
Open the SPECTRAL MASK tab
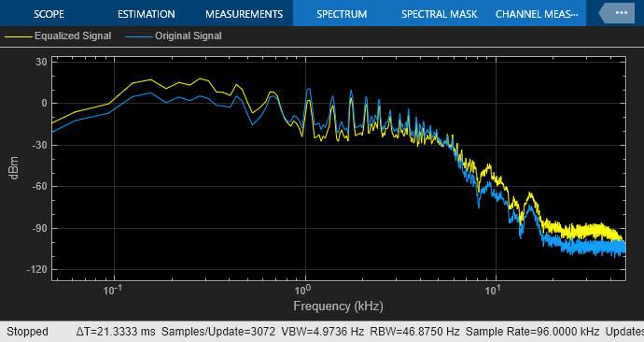pyautogui.click(x=439, y=14)
